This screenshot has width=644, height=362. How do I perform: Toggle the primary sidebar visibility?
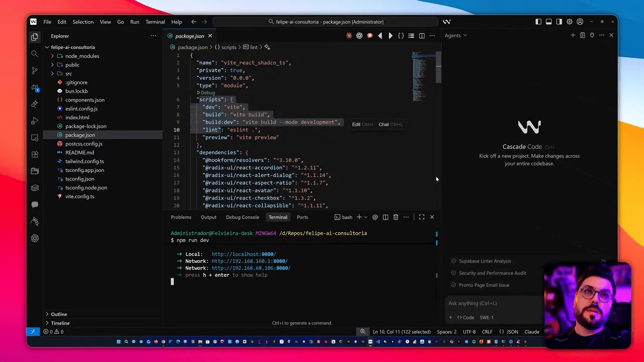(539, 22)
